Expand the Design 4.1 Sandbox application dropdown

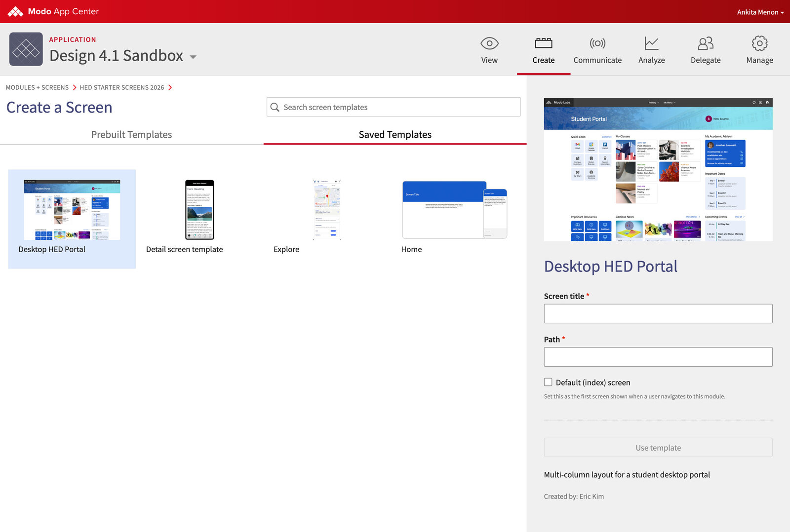click(193, 57)
